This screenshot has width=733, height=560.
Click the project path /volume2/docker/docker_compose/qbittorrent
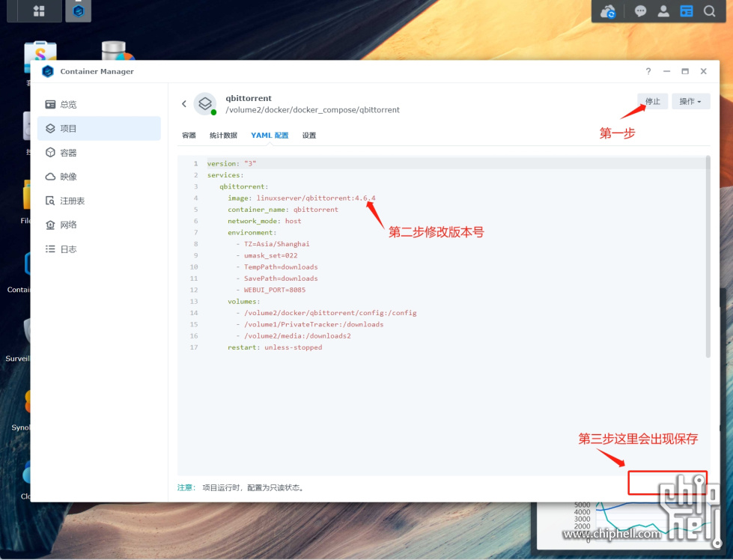tap(313, 110)
